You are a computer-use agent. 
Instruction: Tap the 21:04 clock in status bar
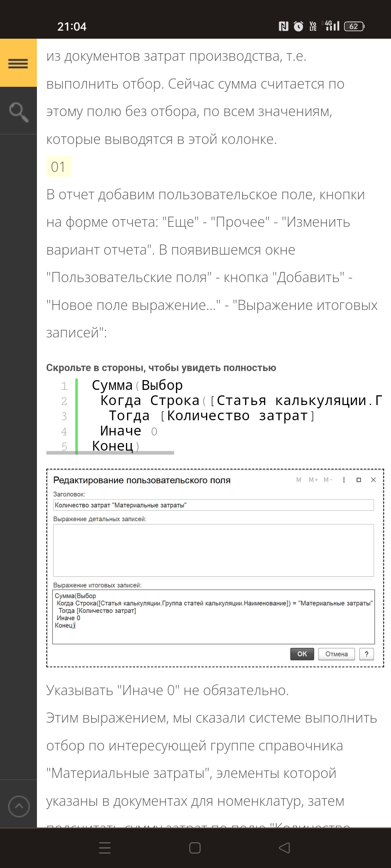[72, 26]
